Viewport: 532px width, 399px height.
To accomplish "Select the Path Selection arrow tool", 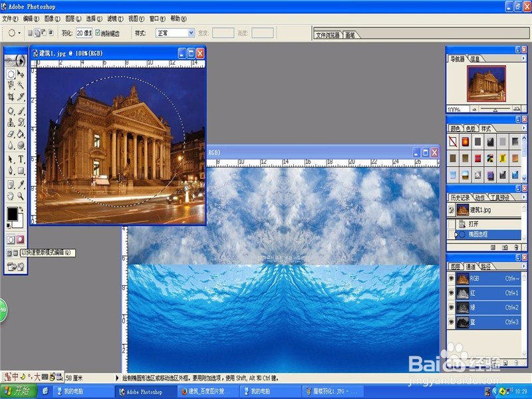I will pyautogui.click(x=11, y=159).
